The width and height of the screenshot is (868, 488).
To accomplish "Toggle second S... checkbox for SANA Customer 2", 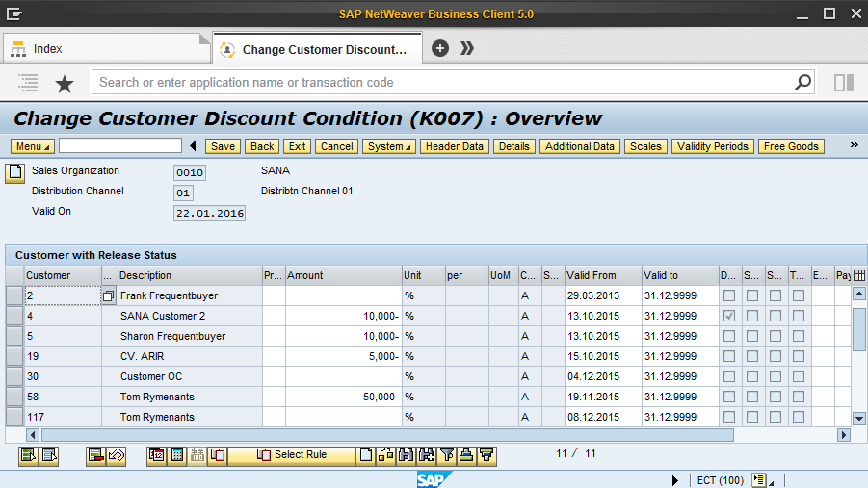I will click(x=776, y=316).
